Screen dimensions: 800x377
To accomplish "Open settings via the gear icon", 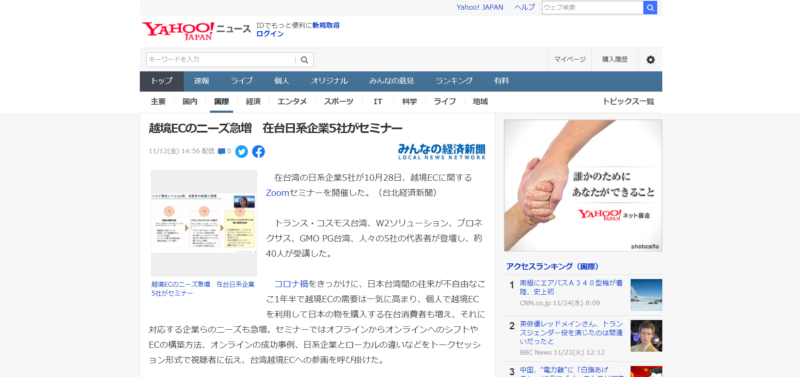I will [651, 60].
